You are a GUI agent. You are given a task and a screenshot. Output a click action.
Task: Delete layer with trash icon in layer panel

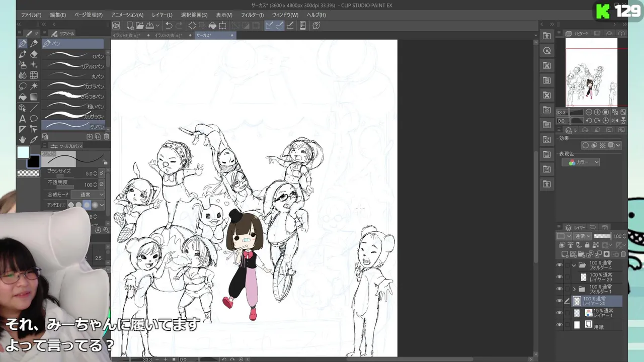624,254
